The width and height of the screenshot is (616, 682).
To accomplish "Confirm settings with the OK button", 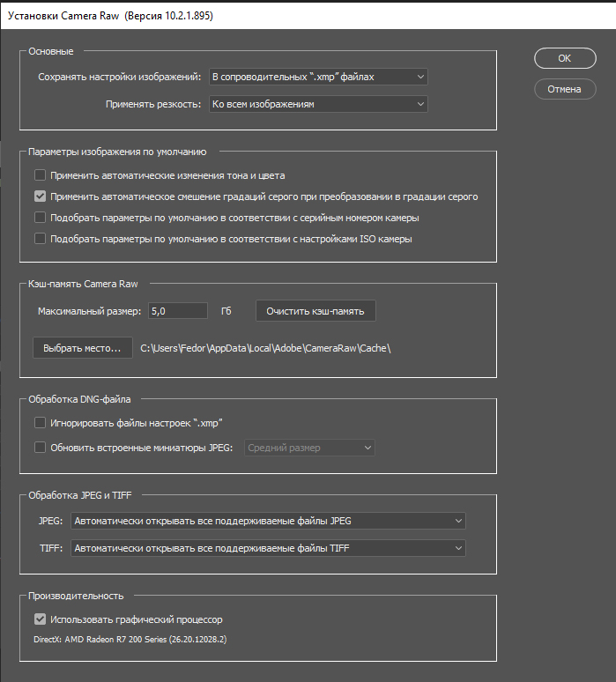I will tap(565, 58).
